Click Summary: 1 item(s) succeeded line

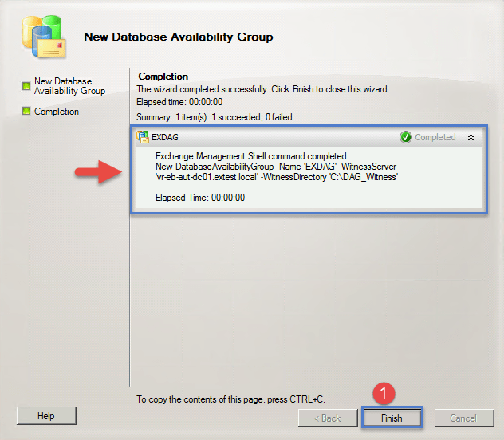point(215,117)
